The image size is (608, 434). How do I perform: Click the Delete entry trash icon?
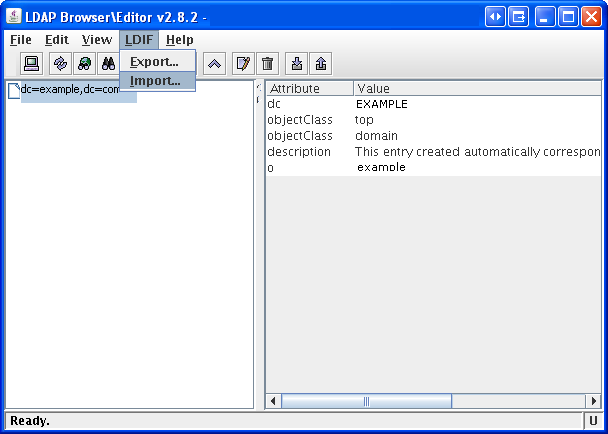(267, 64)
